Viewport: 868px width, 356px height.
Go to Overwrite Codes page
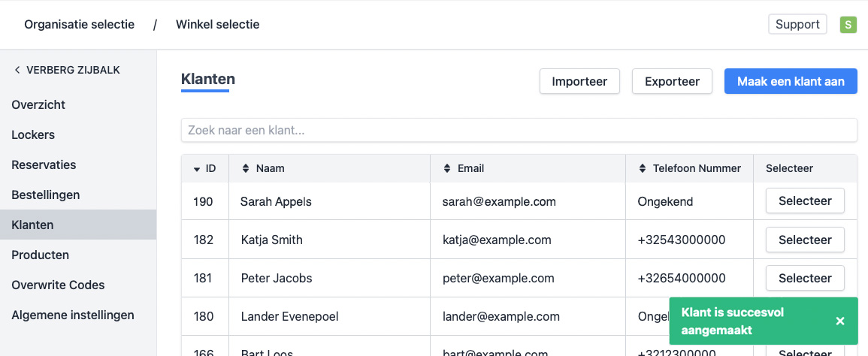58,285
